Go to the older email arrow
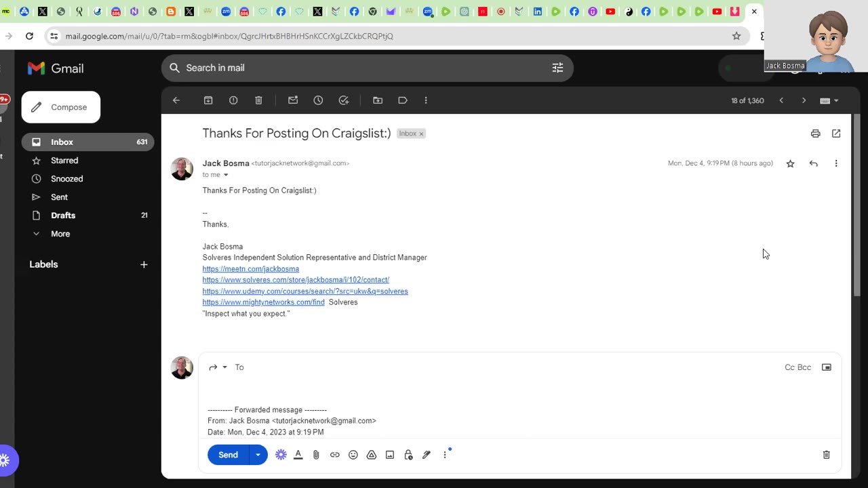Screen dimensions: 868x488 [804, 100]
